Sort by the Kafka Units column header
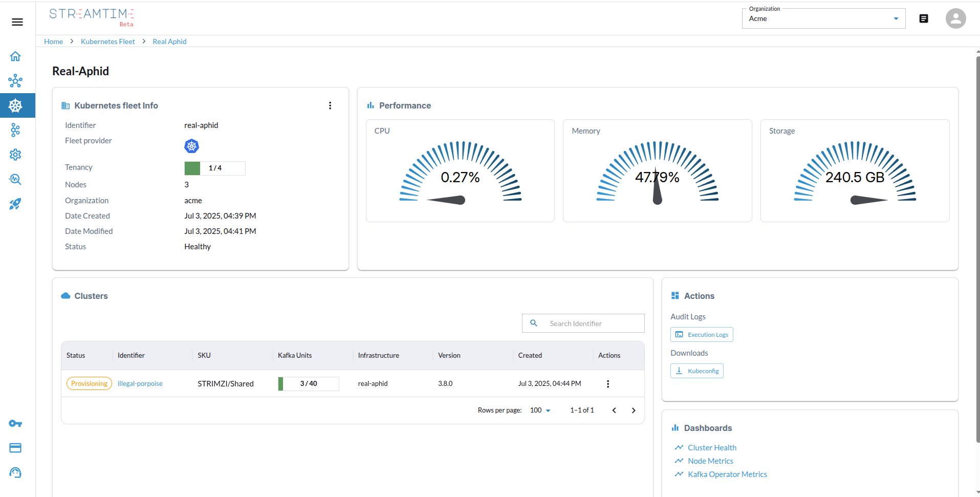980x497 pixels. coord(295,356)
